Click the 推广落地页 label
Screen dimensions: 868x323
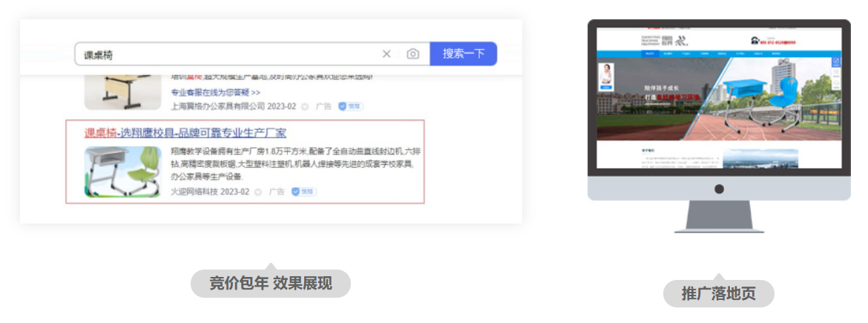pyautogui.click(x=718, y=293)
